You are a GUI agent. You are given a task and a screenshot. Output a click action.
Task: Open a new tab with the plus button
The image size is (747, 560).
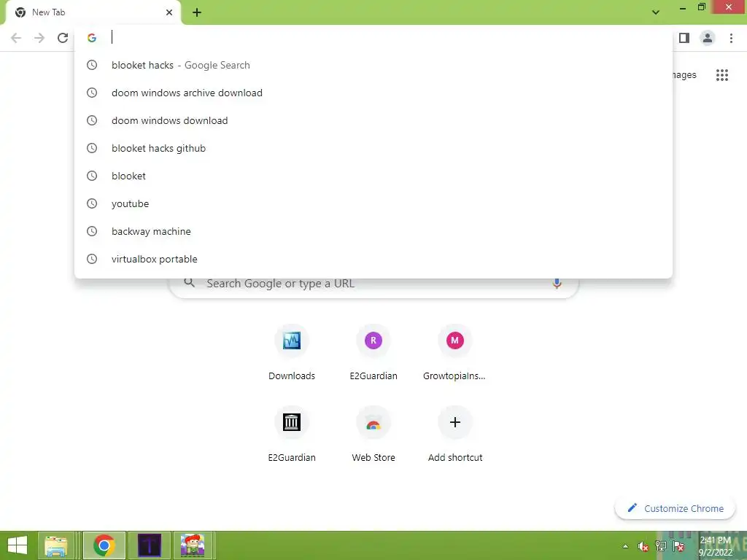click(x=197, y=12)
